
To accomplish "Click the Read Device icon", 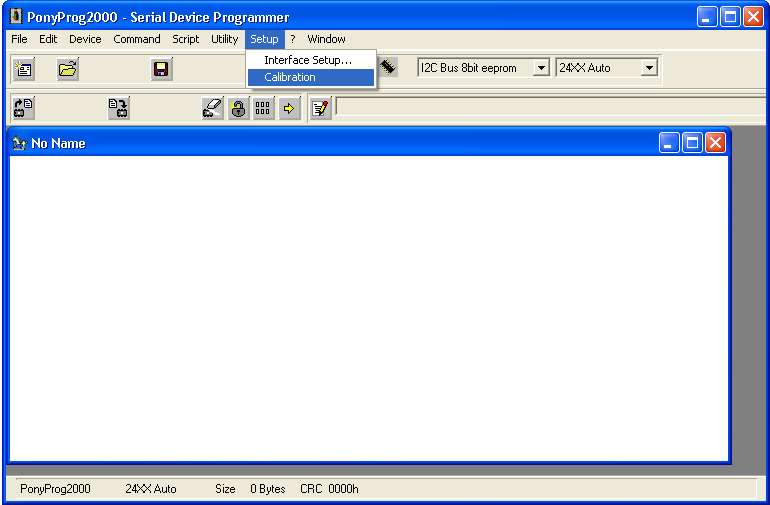I will 23,108.
